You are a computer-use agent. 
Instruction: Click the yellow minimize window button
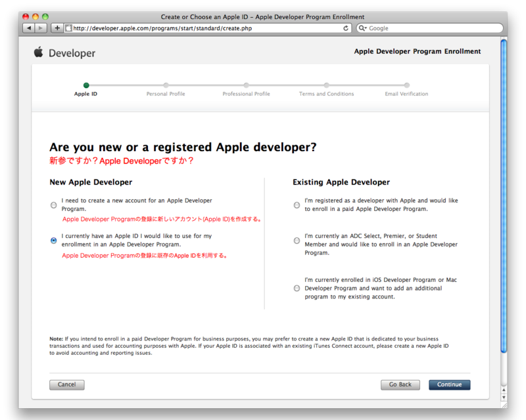(x=36, y=16)
